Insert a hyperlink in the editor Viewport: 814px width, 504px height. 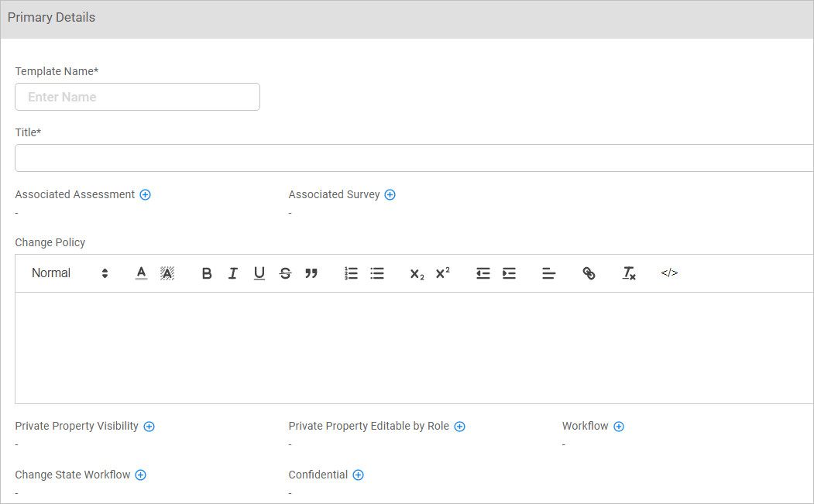click(x=589, y=273)
